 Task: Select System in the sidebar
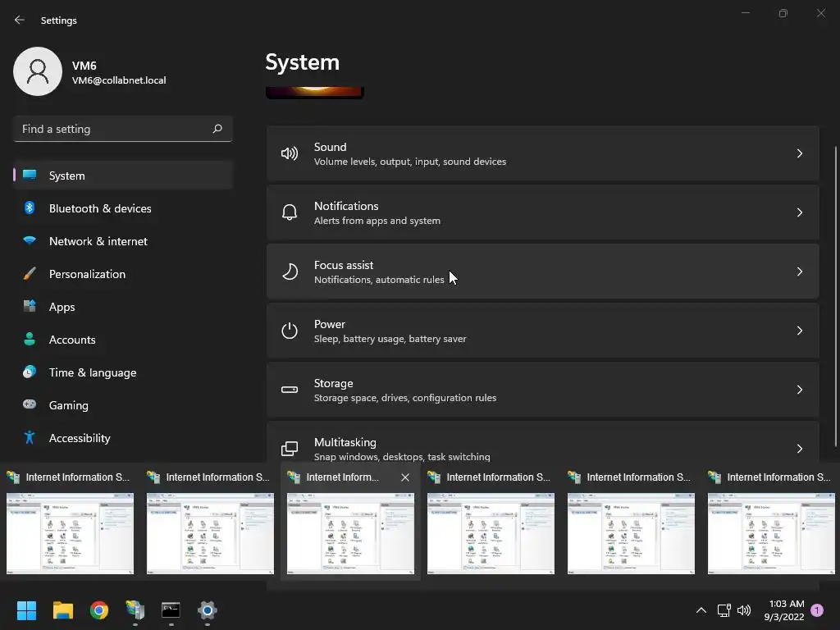click(x=123, y=176)
